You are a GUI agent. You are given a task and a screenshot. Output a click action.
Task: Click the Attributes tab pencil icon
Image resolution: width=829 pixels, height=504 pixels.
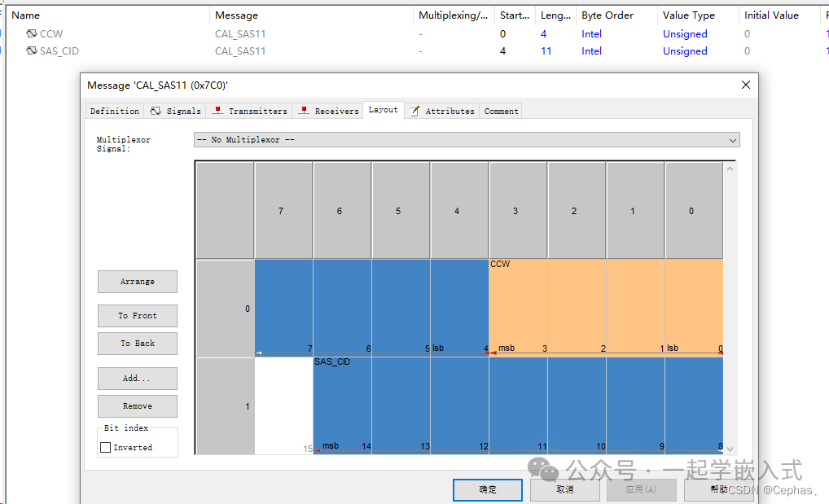pyautogui.click(x=414, y=111)
